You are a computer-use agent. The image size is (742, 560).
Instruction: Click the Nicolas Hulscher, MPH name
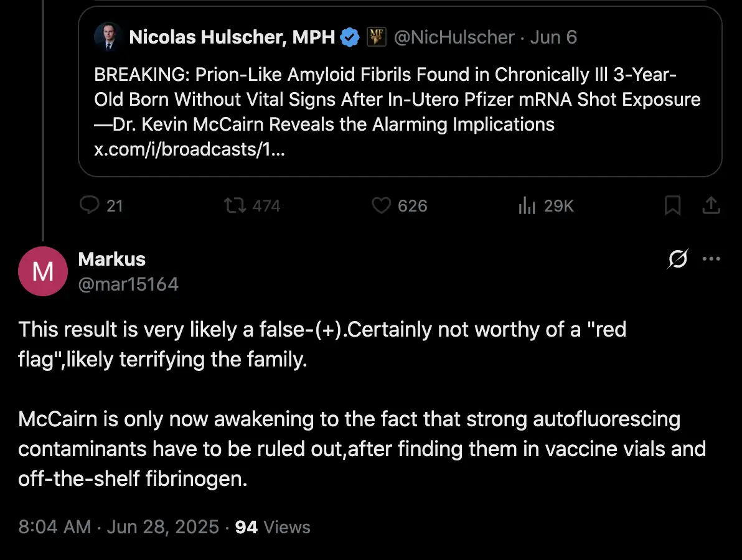click(232, 37)
